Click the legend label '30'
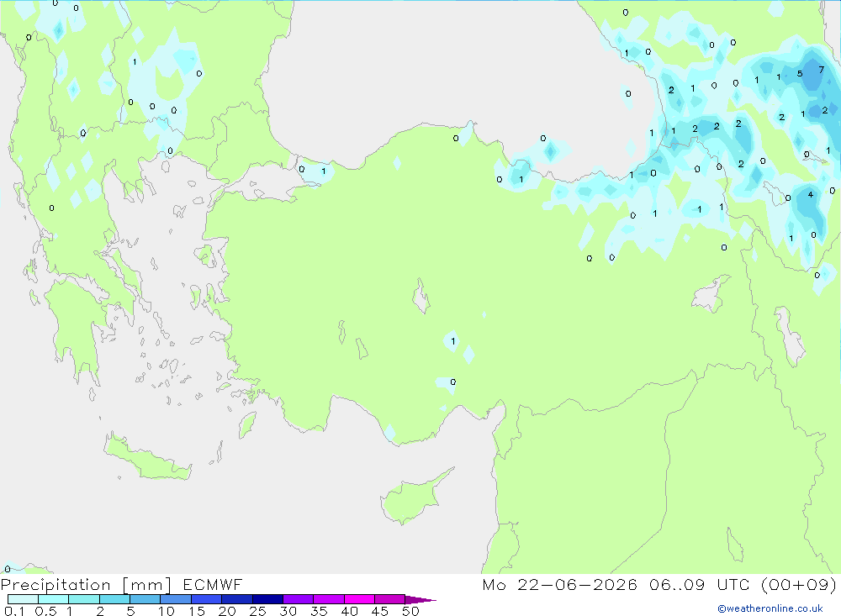The height and width of the screenshot is (616, 841). pos(288,611)
